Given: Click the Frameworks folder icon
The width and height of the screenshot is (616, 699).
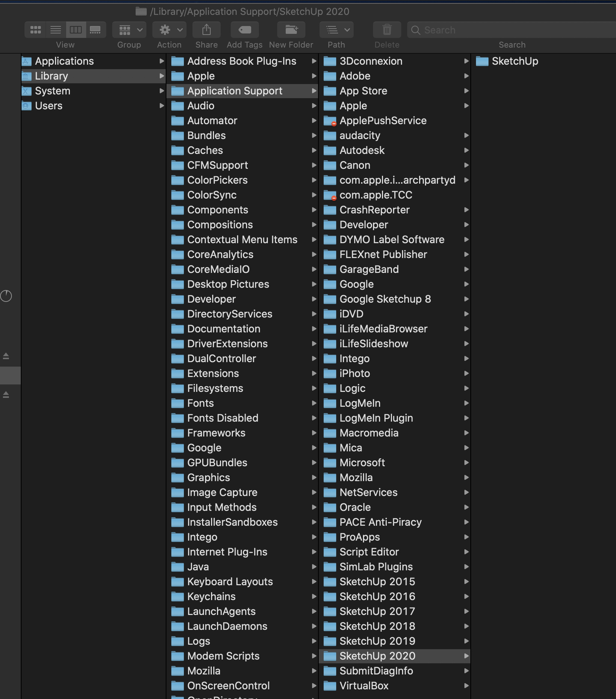Looking at the screenshot, I should click(x=178, y=433).
